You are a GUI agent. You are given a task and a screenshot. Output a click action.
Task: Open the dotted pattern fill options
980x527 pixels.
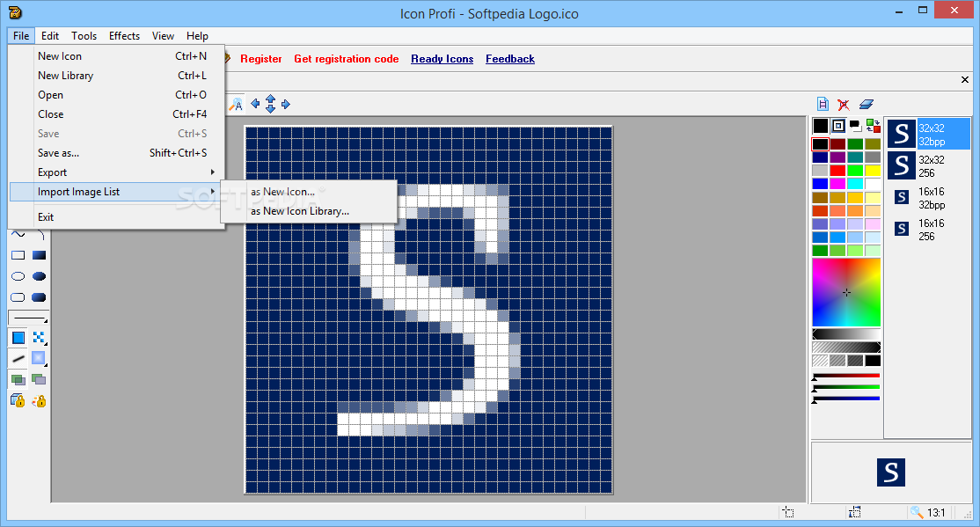click(40, 338)
